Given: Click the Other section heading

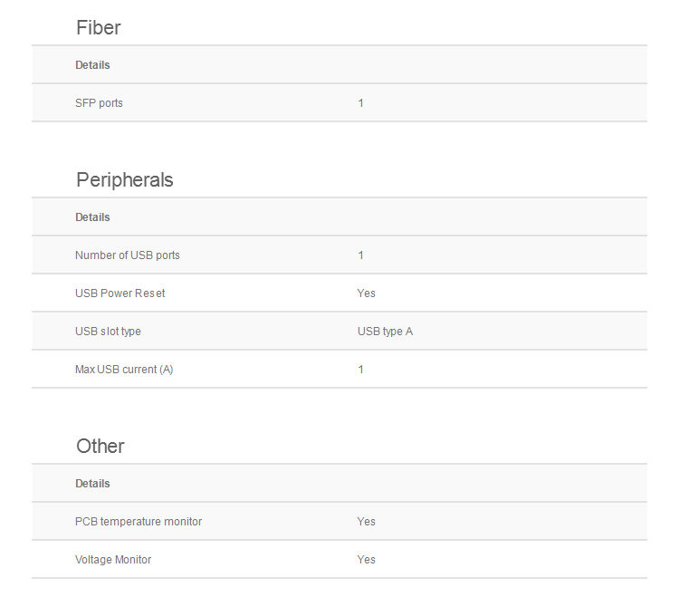Looking at the screenshot, I should pos(100,447).
